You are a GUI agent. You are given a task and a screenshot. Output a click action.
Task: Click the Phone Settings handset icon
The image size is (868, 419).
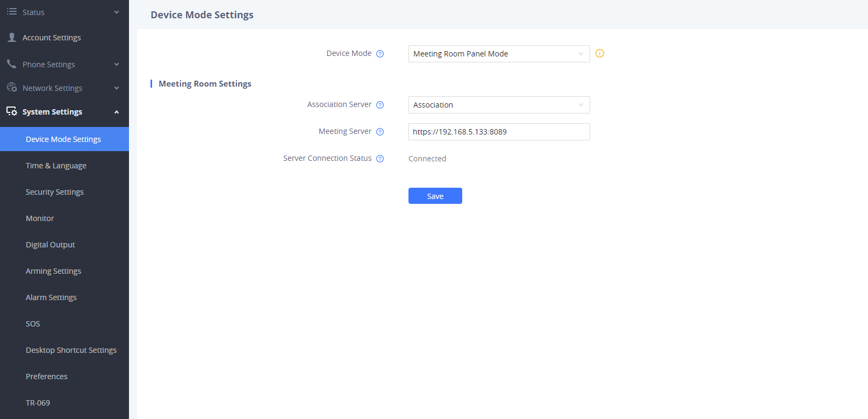pyautogui.click(x=11, y=64)
